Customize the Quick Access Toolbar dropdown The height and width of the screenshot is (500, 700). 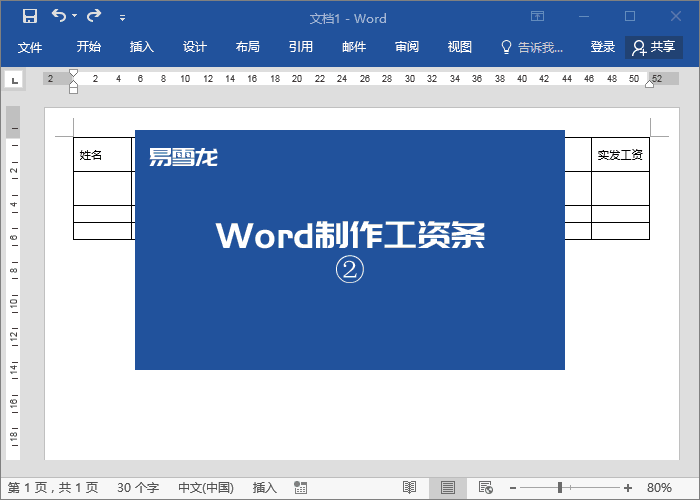point(122,18)
